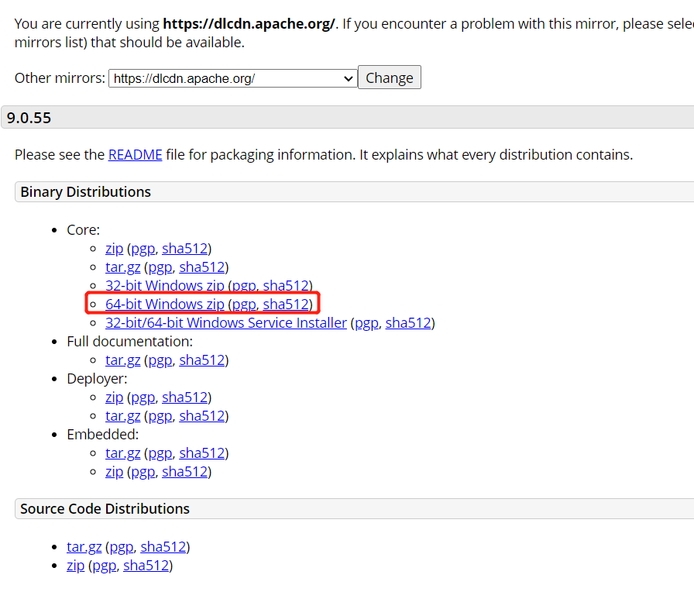Open sha512 link for 64-bit Windows zip
694x616 pixels.
(286, 304)
